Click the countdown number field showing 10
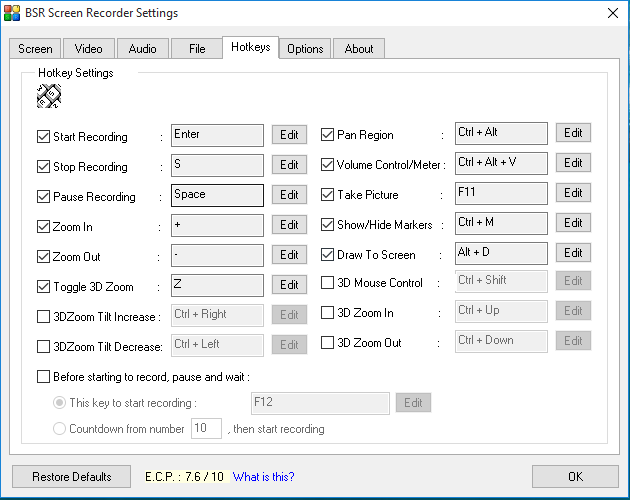This screenshot has height=500, width=630. pos(207,428)
